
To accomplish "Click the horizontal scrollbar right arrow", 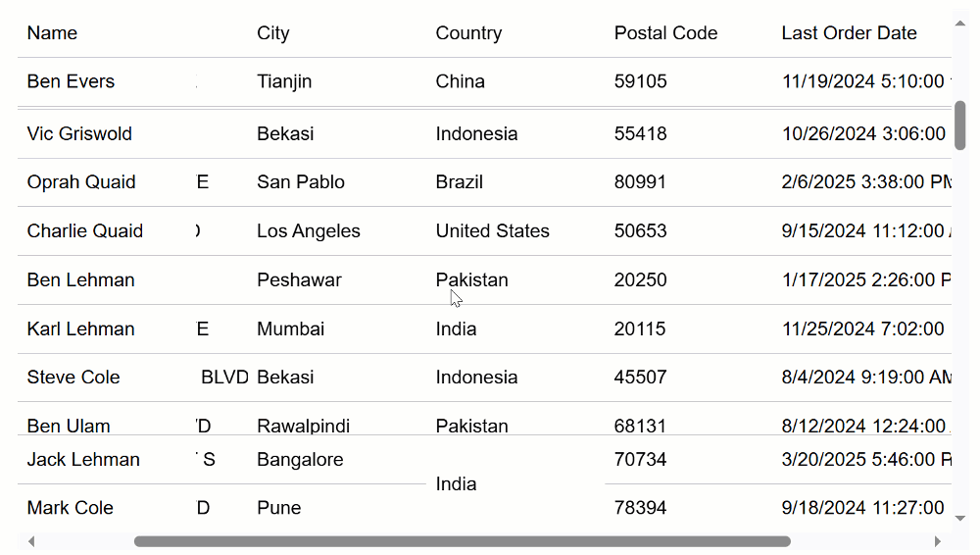I will [937, 541].
